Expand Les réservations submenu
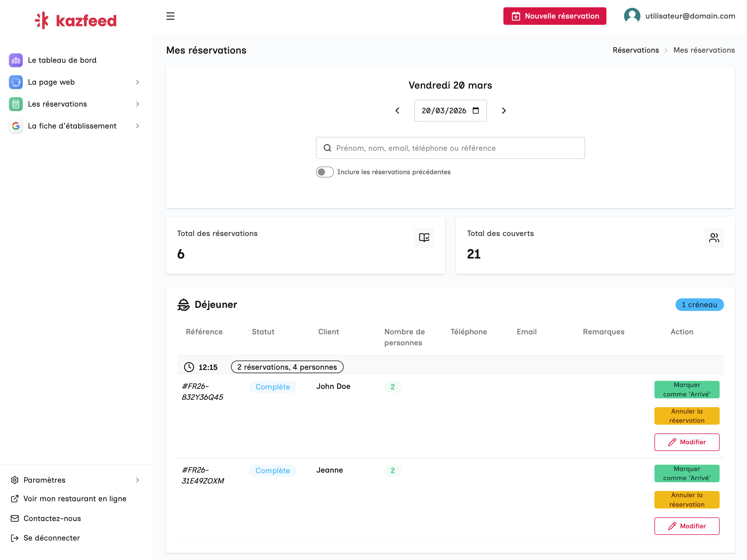The image size is (747, 560). pos(137,104)
